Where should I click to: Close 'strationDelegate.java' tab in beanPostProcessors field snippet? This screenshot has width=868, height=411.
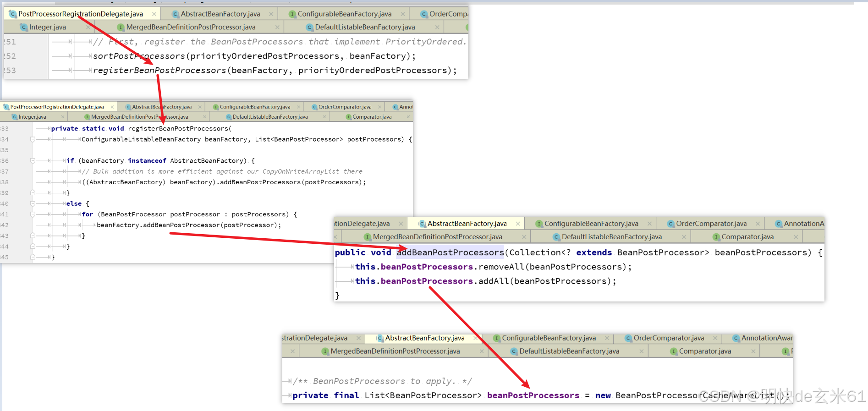[x=358, y=338]
